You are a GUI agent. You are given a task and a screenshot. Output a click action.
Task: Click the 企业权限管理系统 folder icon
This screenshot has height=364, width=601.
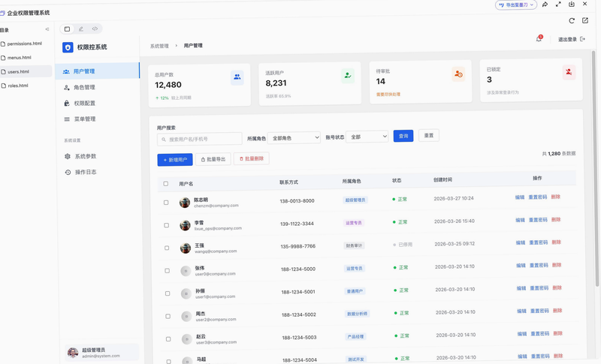tap(2, 13)
